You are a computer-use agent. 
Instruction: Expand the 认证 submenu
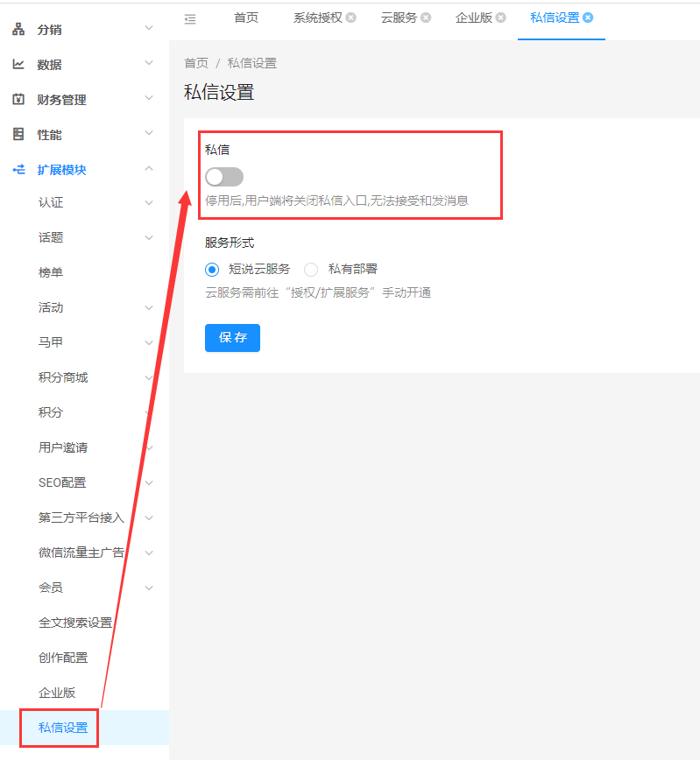tap(149, 203)
